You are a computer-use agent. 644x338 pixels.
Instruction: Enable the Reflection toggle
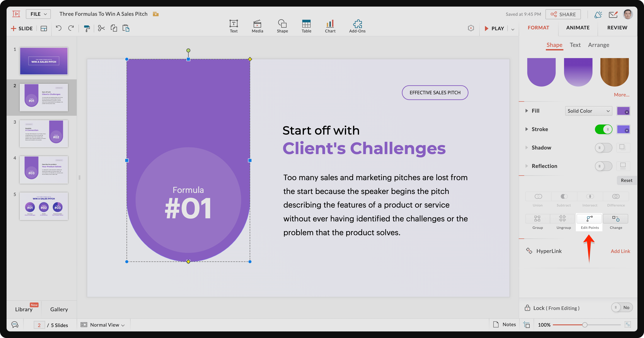[603, 166]
